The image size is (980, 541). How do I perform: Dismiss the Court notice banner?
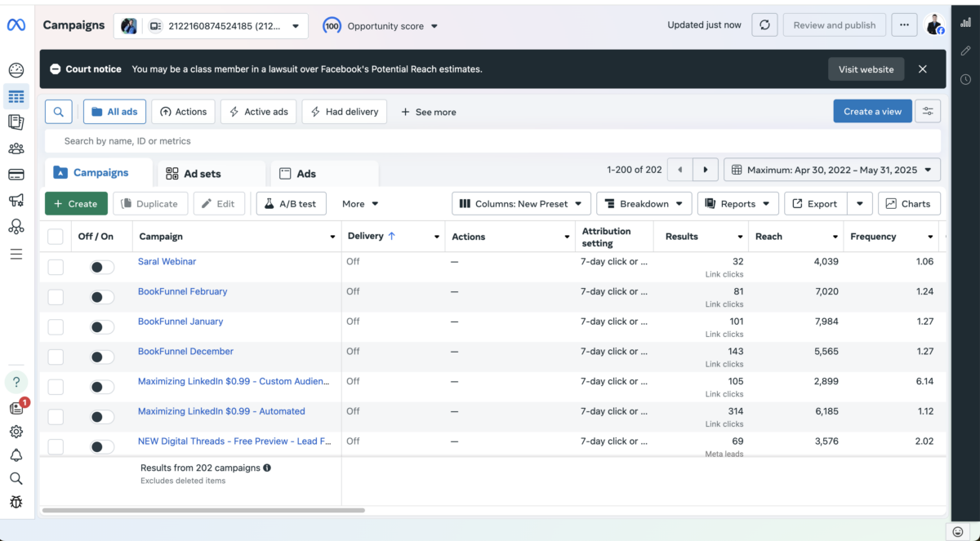tap(922, 69)
